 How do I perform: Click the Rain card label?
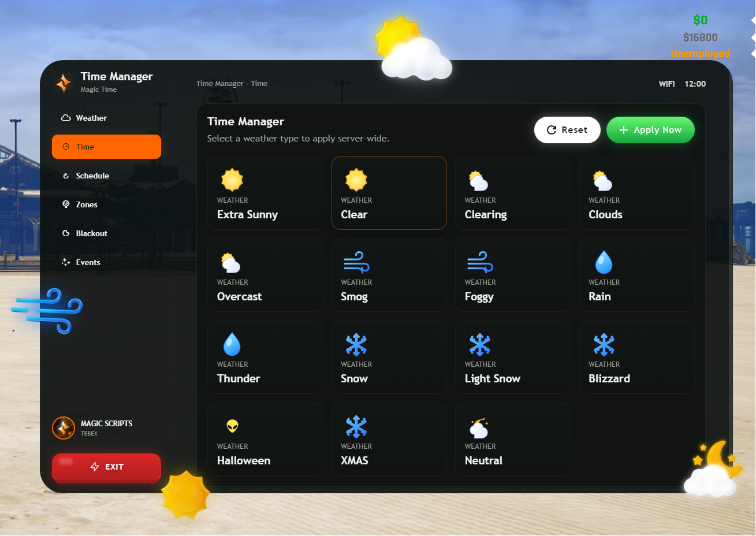coord(599,296)
